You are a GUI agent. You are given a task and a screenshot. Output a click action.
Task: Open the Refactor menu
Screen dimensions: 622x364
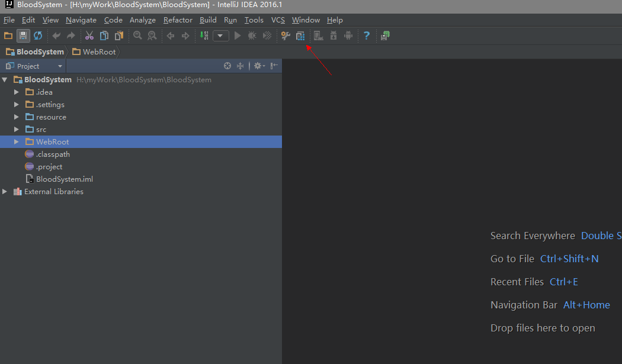[x=178, y=20]
